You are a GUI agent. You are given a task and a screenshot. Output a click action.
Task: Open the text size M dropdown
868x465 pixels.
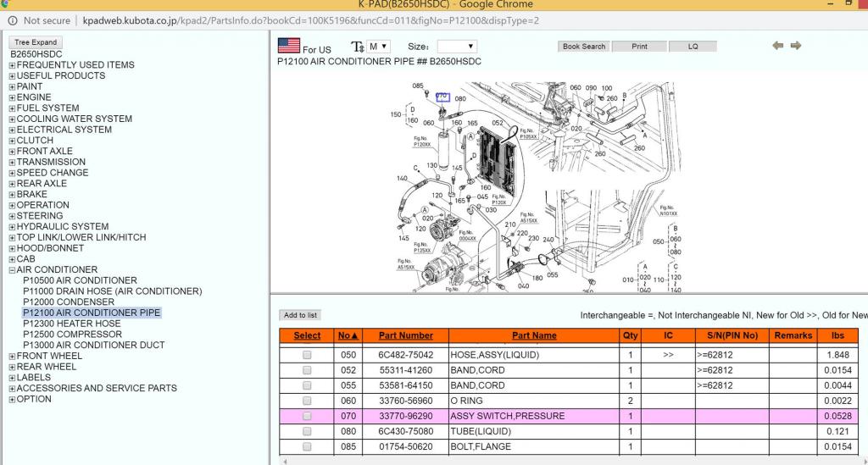(x=379, y=47)
